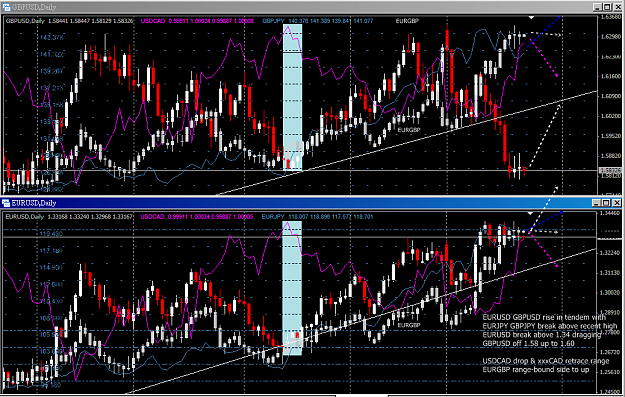
Task: Click the EURUSD,Daily OHLC header text
Action: tap(69, 217)
